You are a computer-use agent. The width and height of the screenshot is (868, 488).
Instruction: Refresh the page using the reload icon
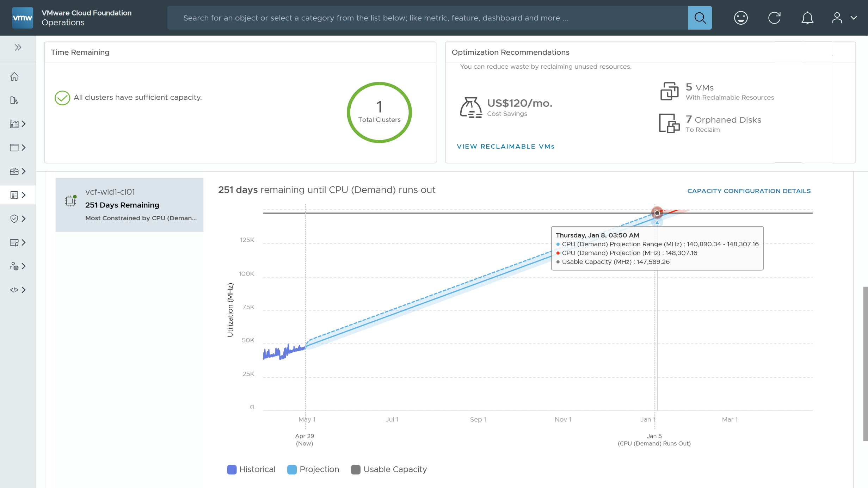coord(775,18)
